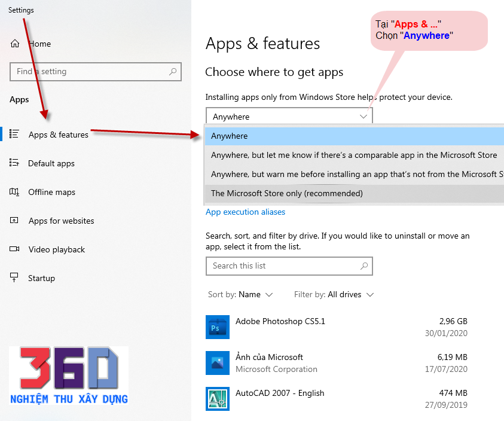Choose The Microsoft Store only (recommended)
Image resolution: width=504 pixels, height=421 pixels.
point(354,193)
